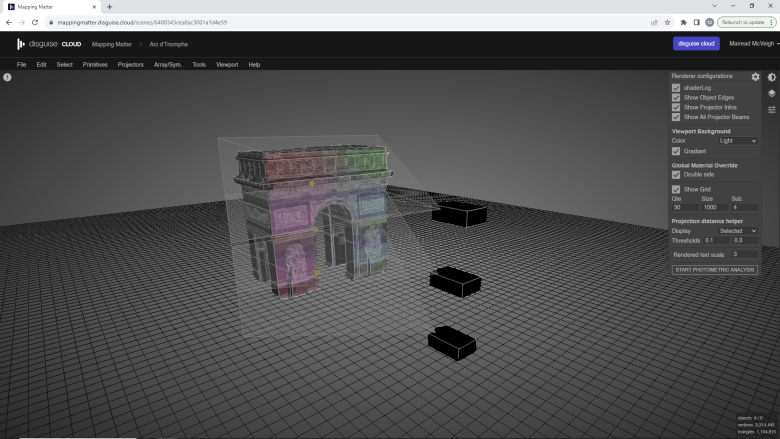Bookmark this page with star icon

pyautogui.click(x=668, y=22)
